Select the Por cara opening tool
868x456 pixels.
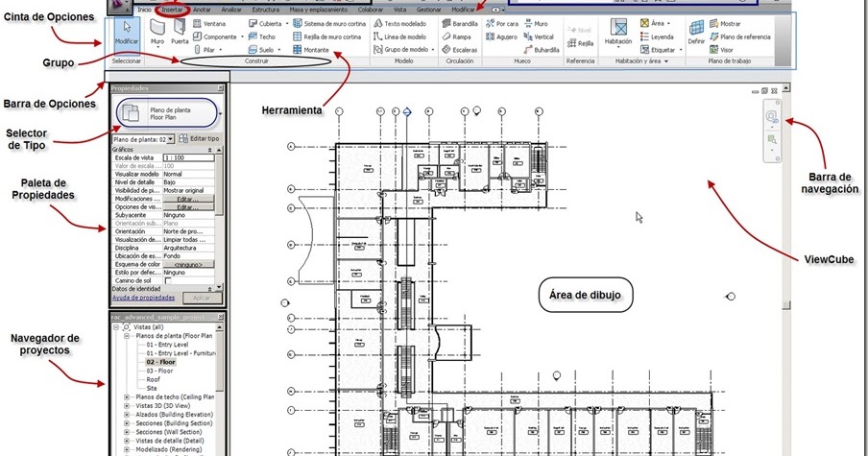(x=502, y=24)
